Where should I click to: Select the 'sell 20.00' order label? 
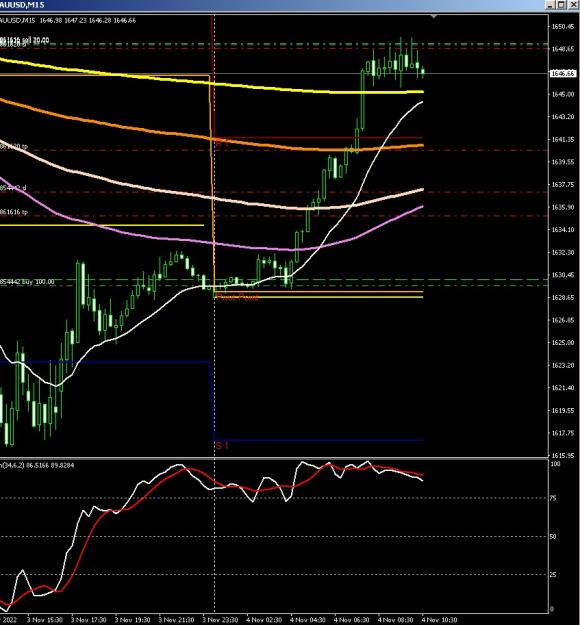point(35,40)
